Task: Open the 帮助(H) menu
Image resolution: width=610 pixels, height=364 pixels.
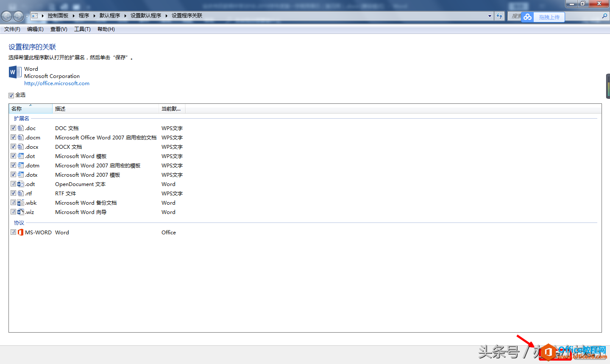Action: (x=106, y=29)
